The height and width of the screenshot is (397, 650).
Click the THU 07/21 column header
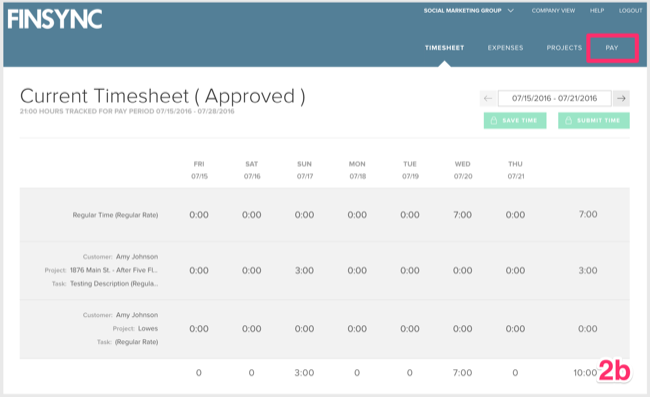(x=516, y=170)
